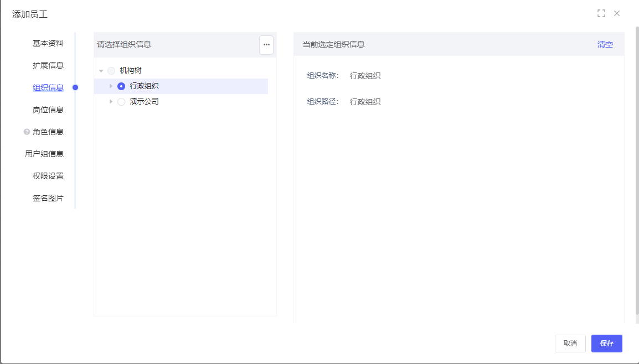Click the fullscreen expand icon

[x=601, y=13]
